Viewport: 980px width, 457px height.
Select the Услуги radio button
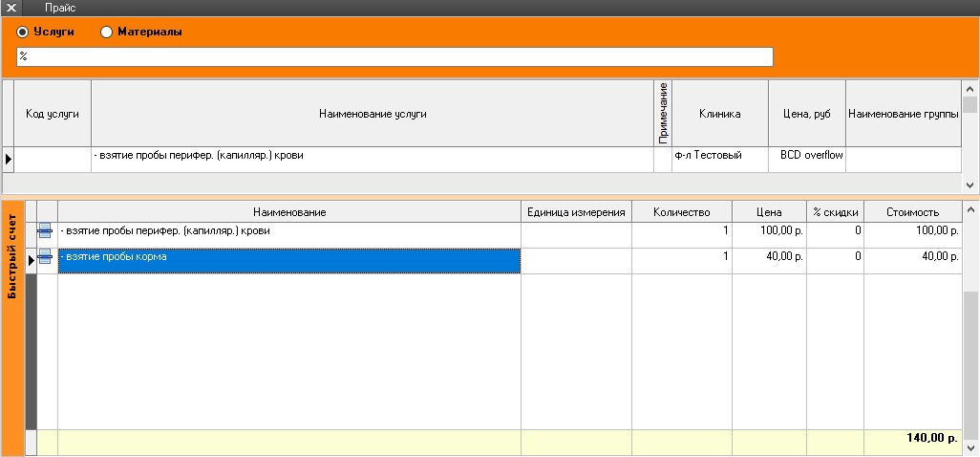23,32
